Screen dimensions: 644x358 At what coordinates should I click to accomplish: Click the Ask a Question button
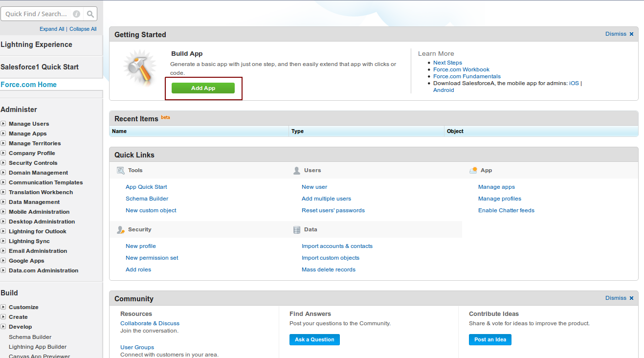click(x=314, y=339)
